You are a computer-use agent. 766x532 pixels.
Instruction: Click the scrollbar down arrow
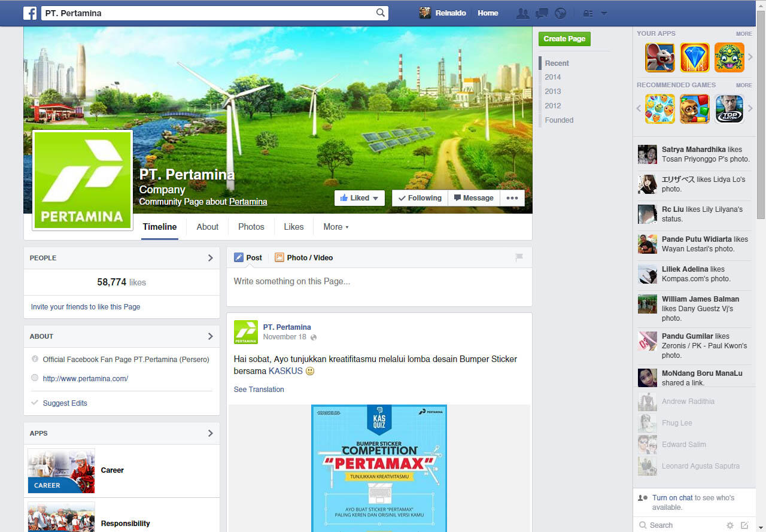click(761, 527)
